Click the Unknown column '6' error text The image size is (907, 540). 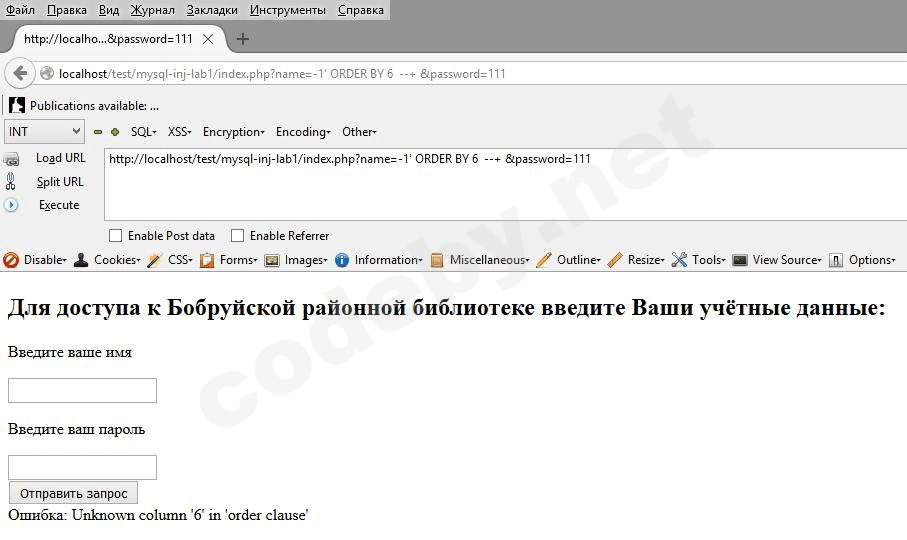pos(190,515)
